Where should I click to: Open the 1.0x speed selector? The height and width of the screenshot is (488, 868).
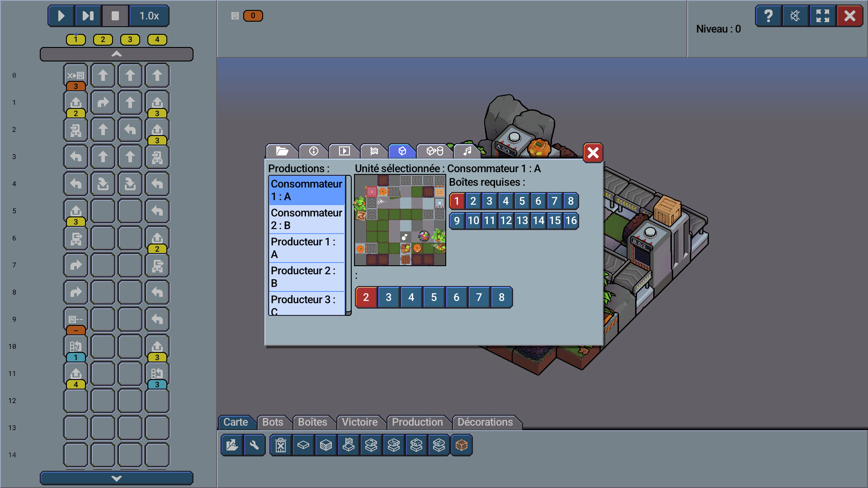coord(149,16)
